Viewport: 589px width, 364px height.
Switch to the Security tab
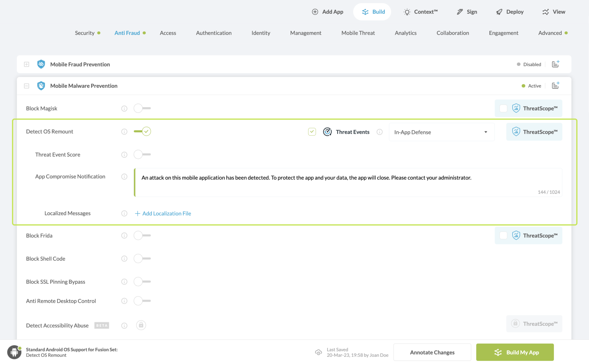[x=85, y=33]
